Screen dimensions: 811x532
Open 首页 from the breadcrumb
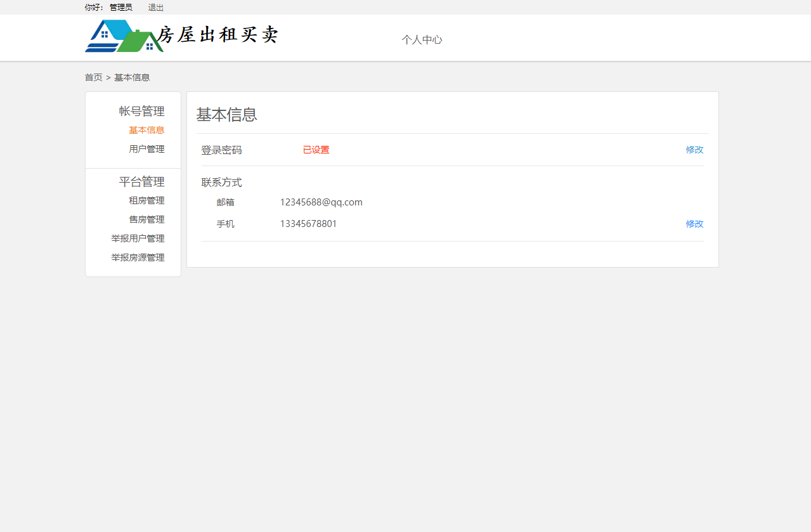(x=93, y=77)
